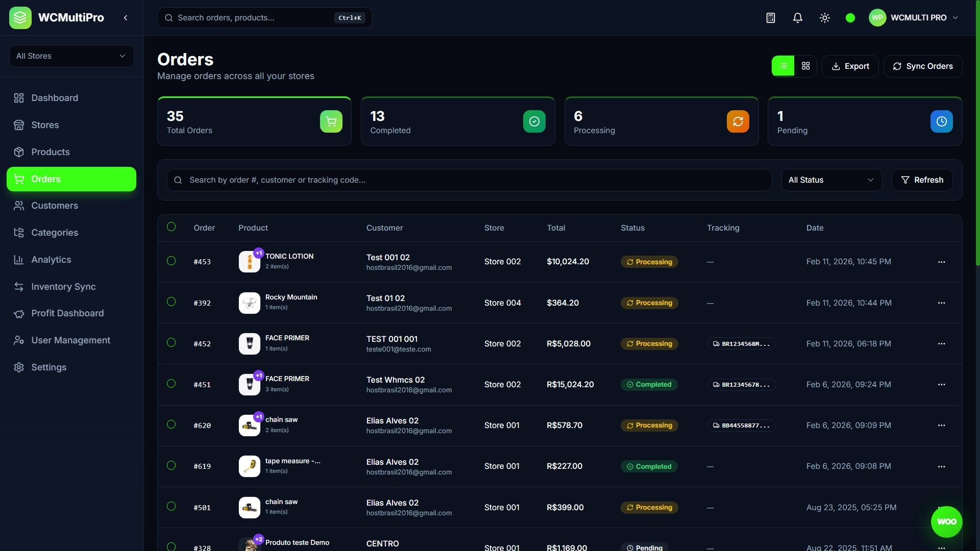The width and height of the screenshot is (980, 551).
Task: Collapse the sidebar with arrow icon
Action: (x=126, y=18)
